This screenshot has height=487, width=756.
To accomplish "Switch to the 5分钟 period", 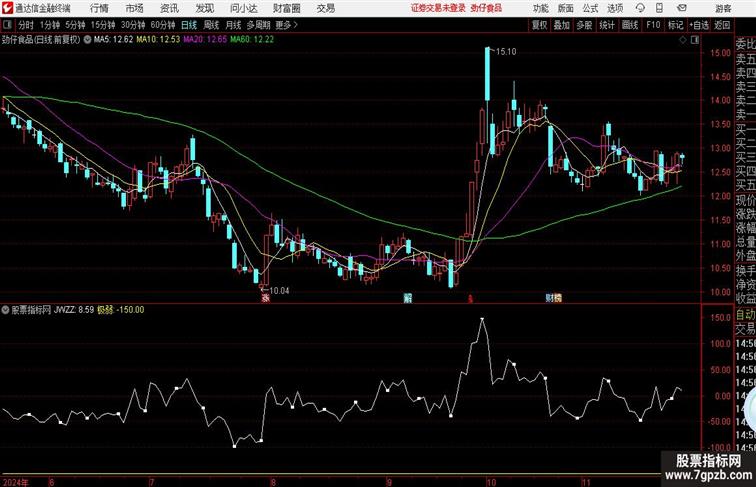I will (x=75, y=25).
